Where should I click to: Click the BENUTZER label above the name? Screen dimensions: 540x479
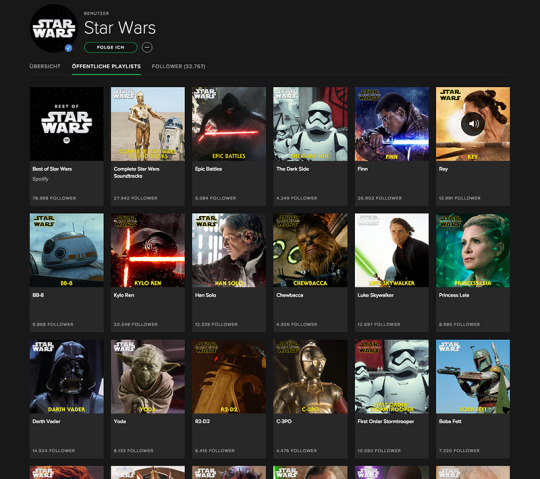coord(96,13)
